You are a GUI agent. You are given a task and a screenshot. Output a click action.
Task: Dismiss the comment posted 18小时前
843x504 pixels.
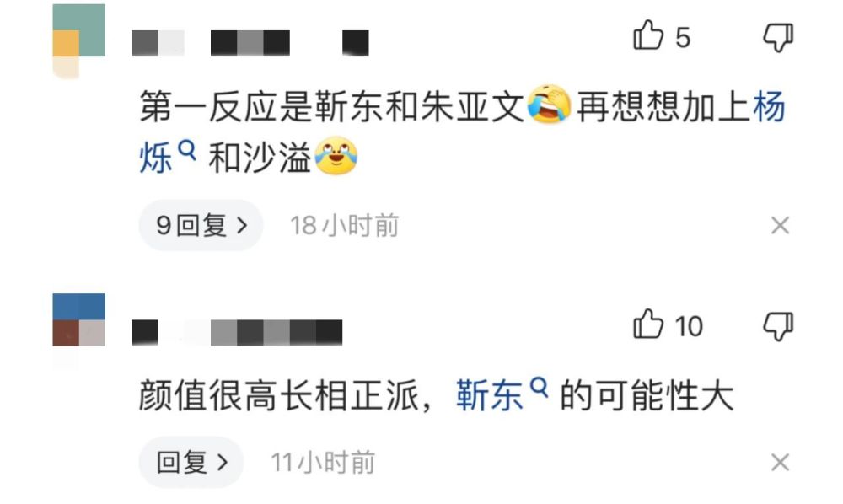[x=780, y=226]
